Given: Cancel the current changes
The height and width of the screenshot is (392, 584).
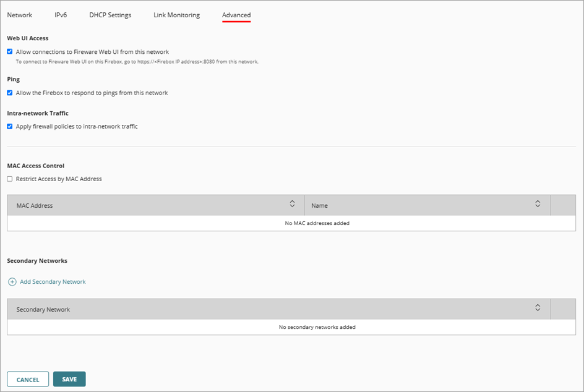Looking at the screenshot, I should [x=28, y=379].
